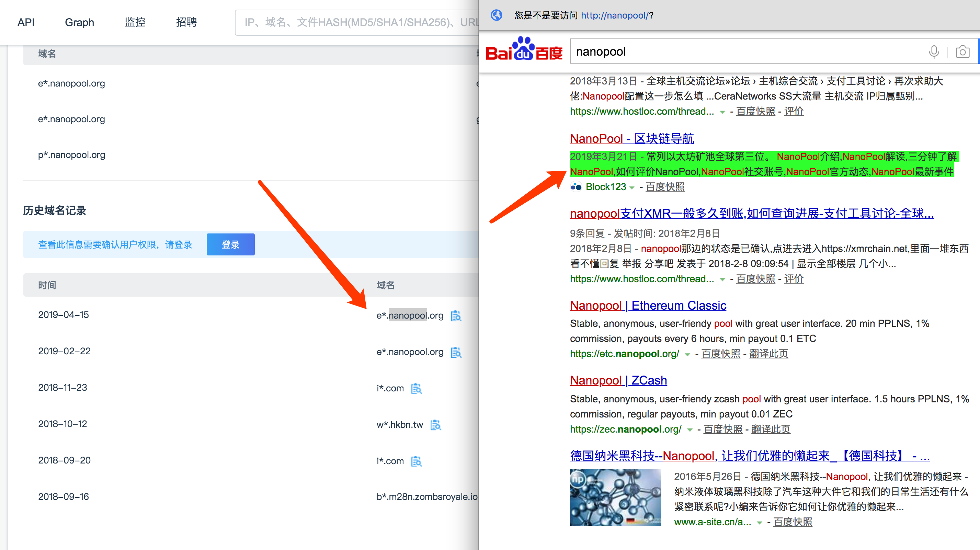Expand the arrow after the first hostloc.com URL
The width and height of the screenshot is (980, 550).
coord(722,112)
